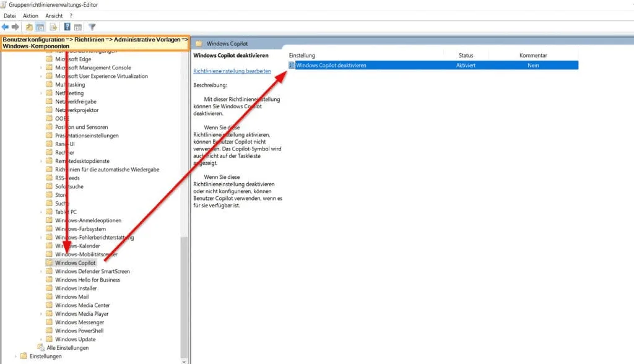634x364 pixels.
Task: Open the Aktion menu
Action: click(30, 15)
